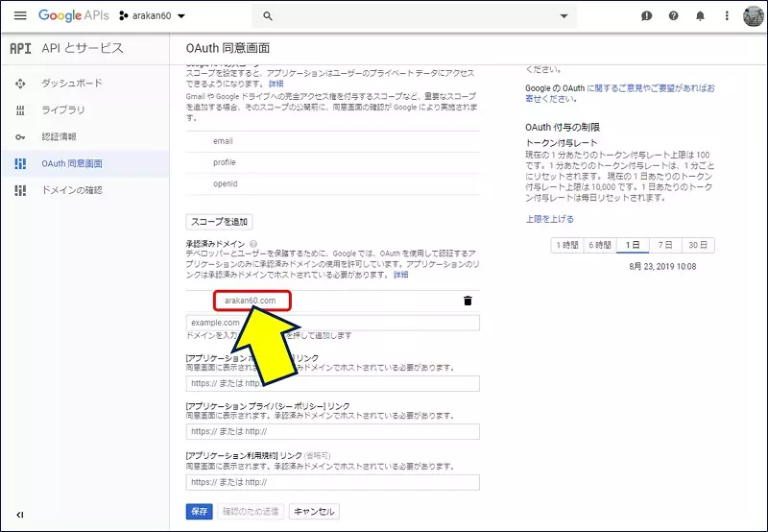Click the ライブラリ sidebar icon

pos(20,110)
